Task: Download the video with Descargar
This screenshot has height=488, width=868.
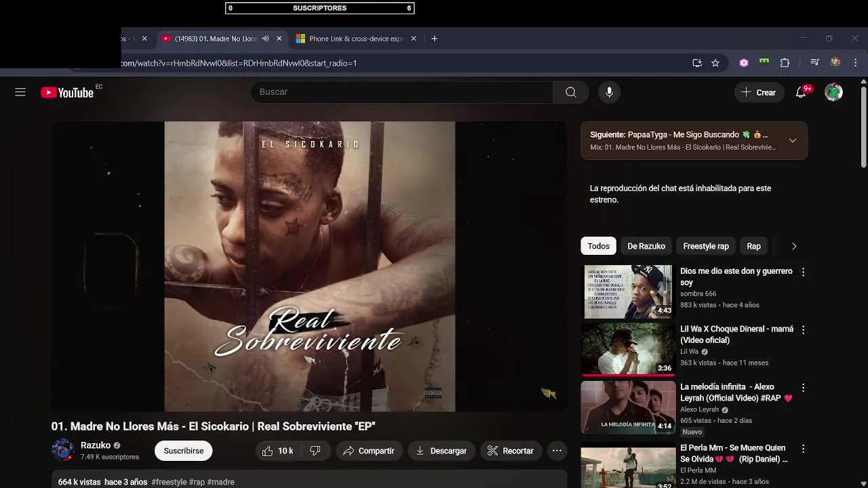Action: coord(441,451)
